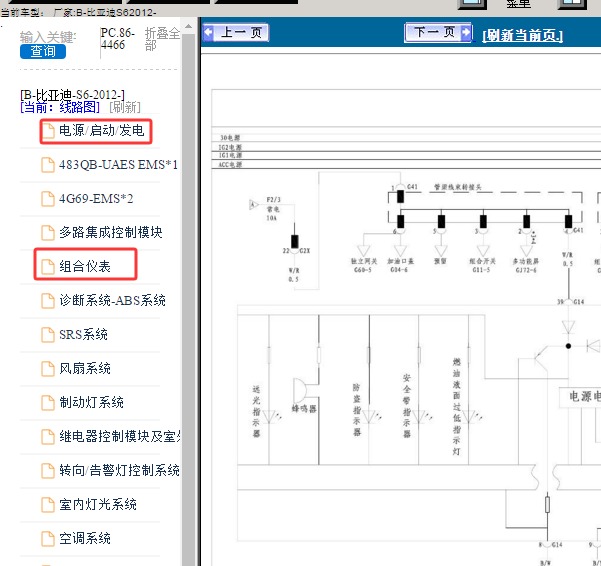
Task: Click document icon beside 诊断系统-ABS系统
Action: [x=48, y=301]
